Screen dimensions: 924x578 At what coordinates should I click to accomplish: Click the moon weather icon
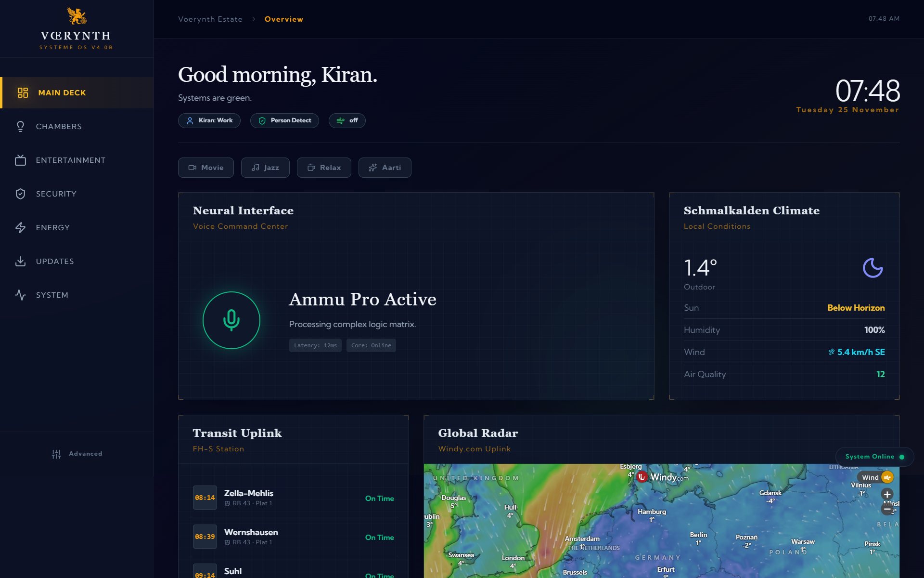click(873, 268)
